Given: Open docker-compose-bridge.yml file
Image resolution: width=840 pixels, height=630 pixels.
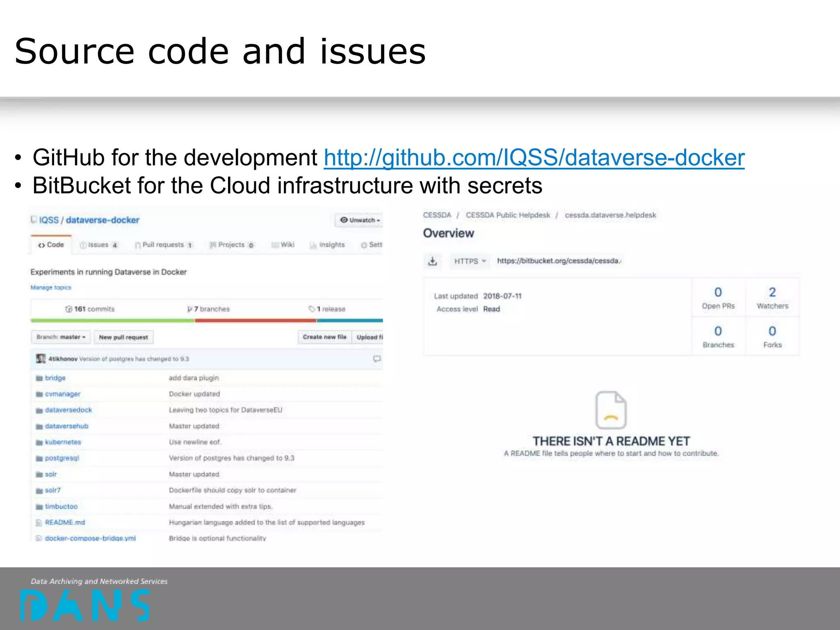Looking at the screenshot, I should point(90,538).
